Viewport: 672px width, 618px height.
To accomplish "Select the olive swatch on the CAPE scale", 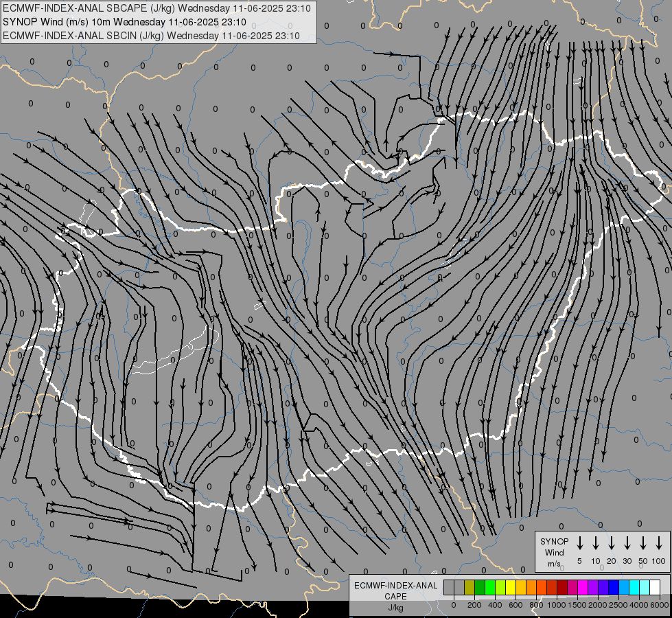I will [x=470, y=587].
